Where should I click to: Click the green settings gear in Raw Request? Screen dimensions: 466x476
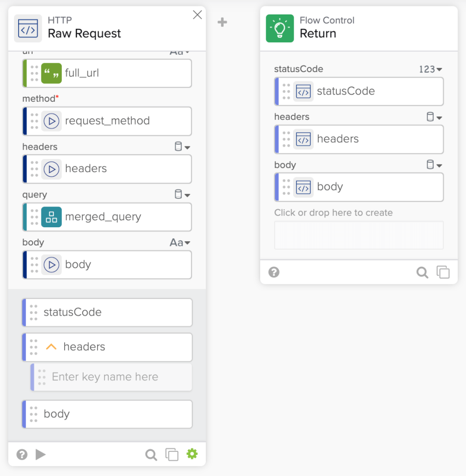[192, 454]
